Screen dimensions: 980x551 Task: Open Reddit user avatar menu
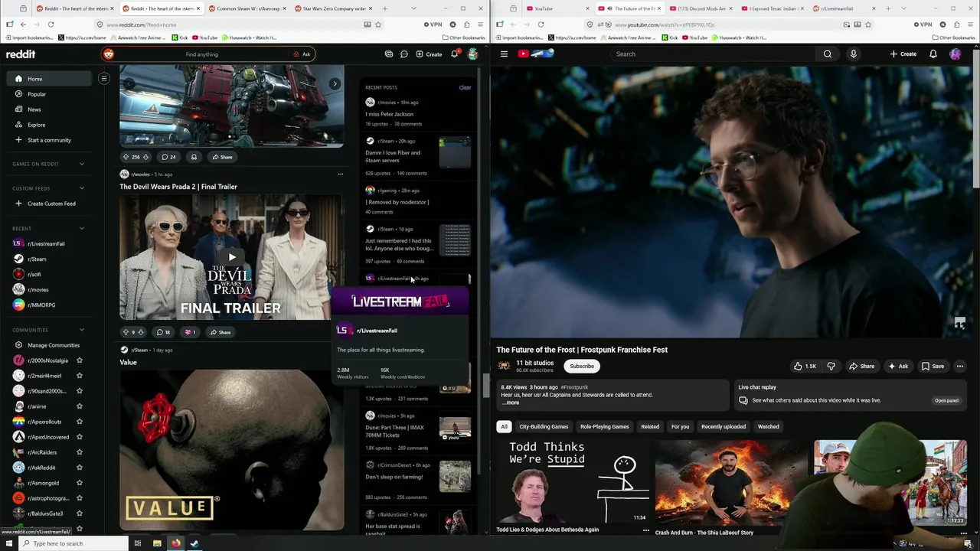472,54
